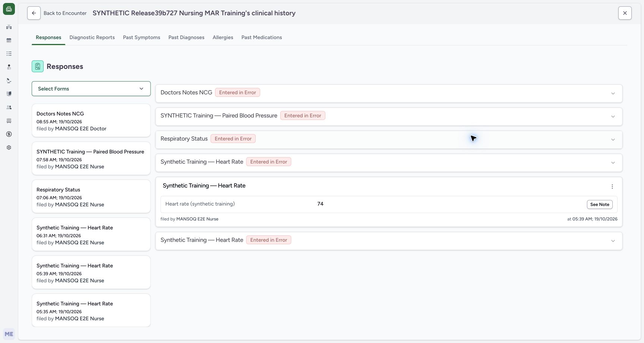Click the Entered in Error badge on Doctors Notes NCG
Image resolution: width=644 pixels, height=343 pixels.
click(237, 92)
